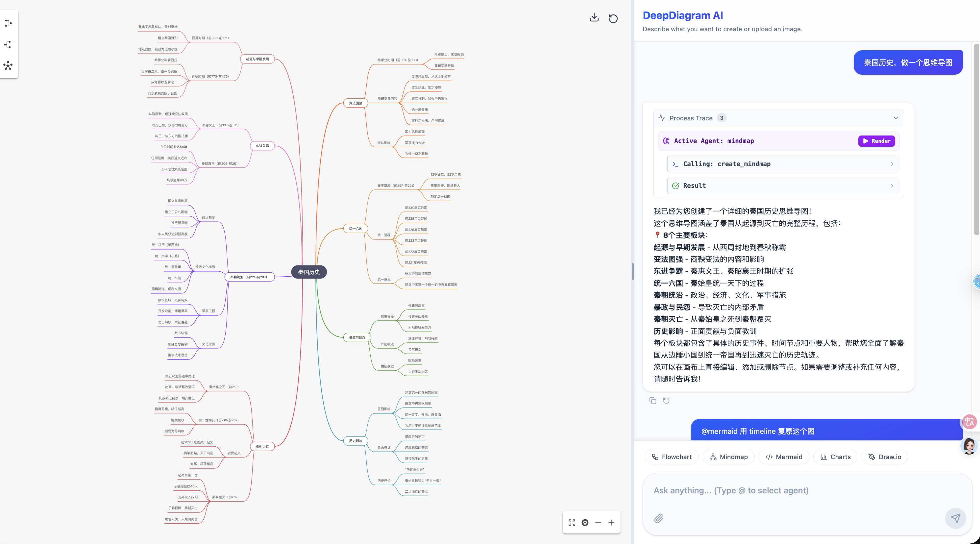The height and width of the screenshot is (544, 980).
Task: Collapse the Process Trace panel
Action: coord(895,118)
